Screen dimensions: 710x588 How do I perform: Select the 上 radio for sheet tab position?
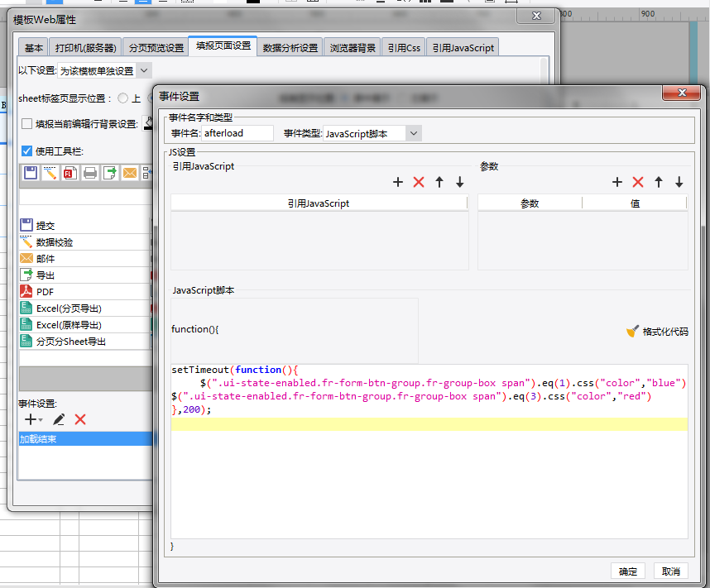[x=122, y=98]
